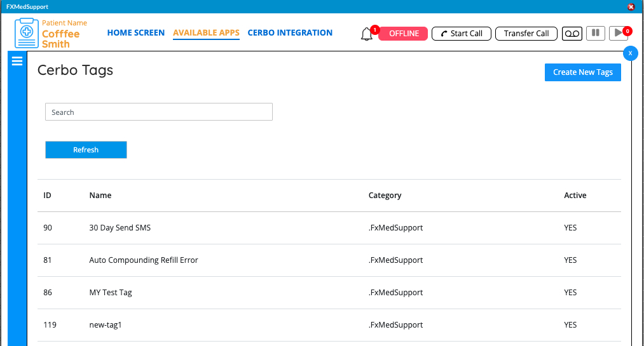The width and height of the screenshot is (644, 346).
Task: Click the voicemail icon button
Action: point(572,34)
